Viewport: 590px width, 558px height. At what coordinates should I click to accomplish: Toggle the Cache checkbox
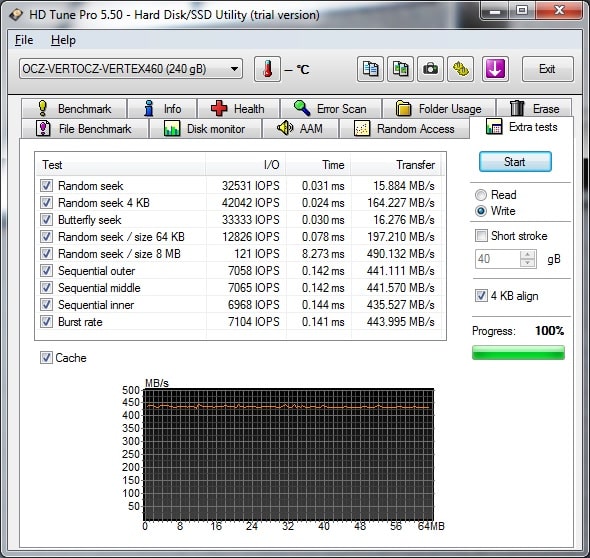click(46, 357)
